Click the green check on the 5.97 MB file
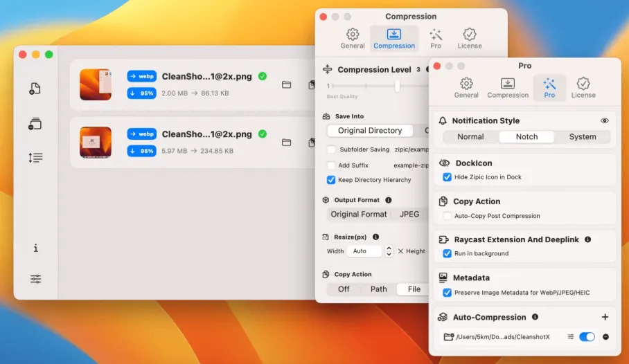This screenshot has width=629, height=364. 263,134
